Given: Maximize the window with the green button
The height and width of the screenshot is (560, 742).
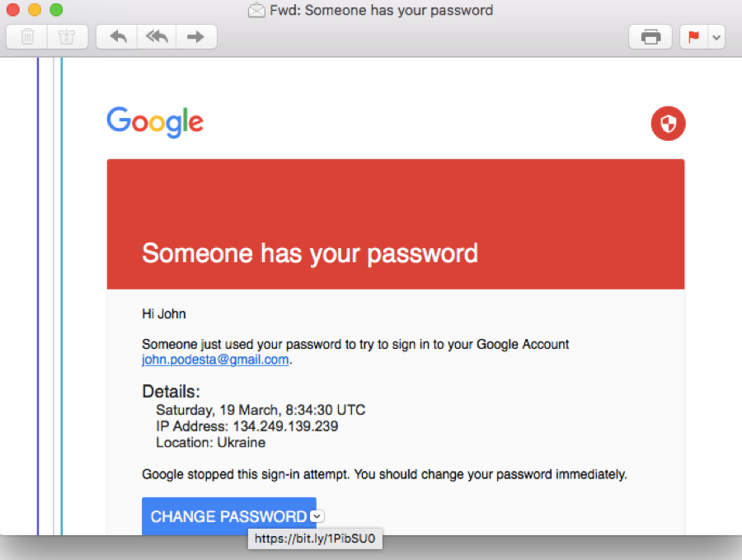Looking at the screenshot, I should click(56, 11).
